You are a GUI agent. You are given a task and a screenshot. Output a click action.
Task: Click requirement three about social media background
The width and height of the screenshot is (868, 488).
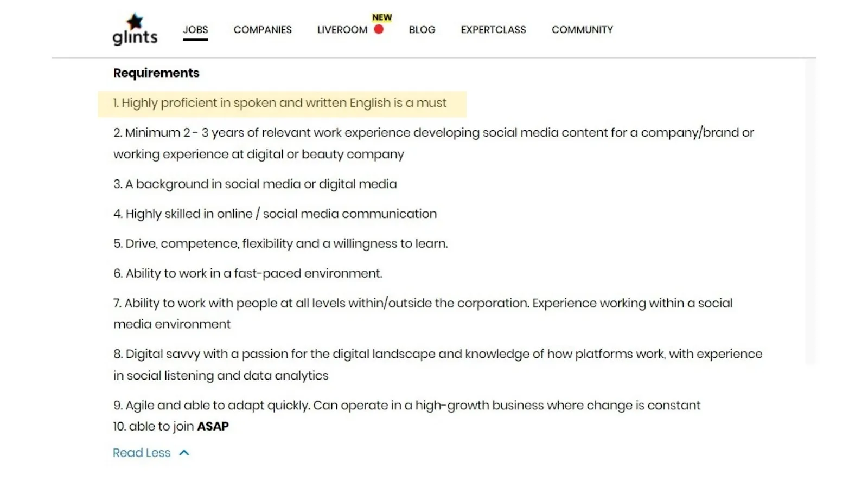[255, 184]
